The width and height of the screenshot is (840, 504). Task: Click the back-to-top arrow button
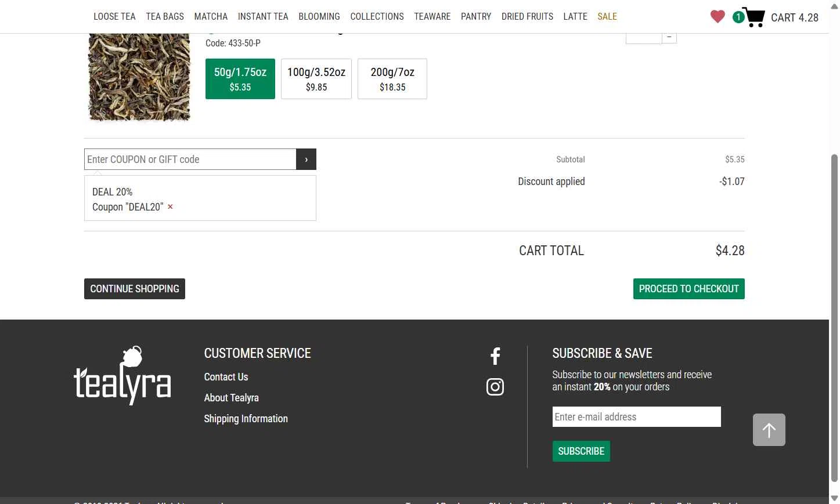tap(769, 430)
